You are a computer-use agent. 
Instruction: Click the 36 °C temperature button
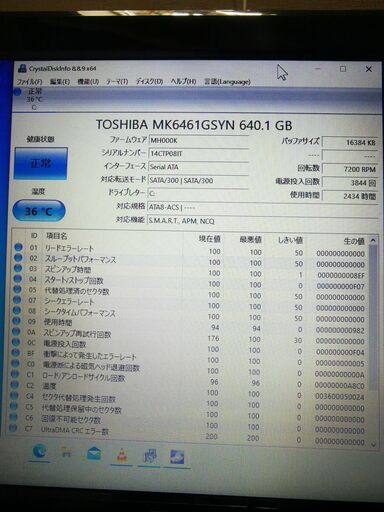click(x=39, y=211)
